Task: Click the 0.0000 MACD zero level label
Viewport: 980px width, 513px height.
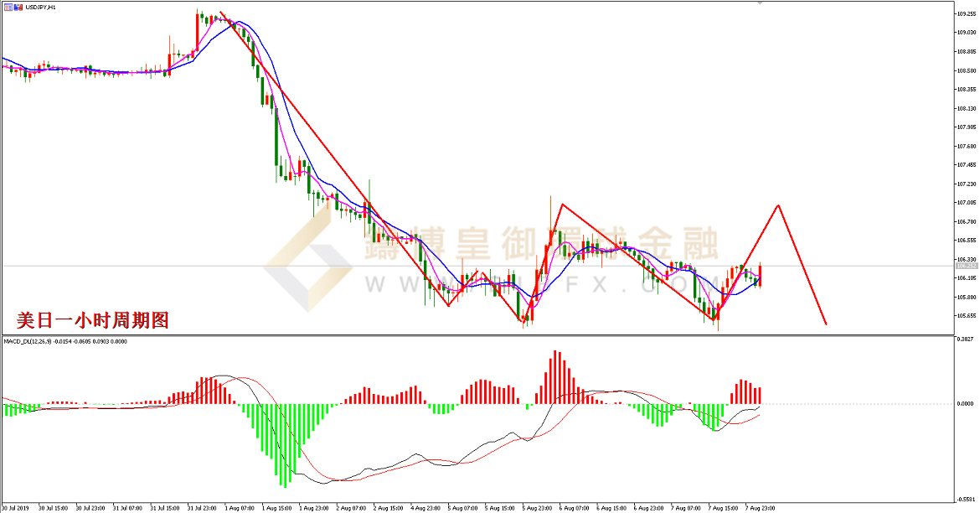Action: tap(966, 403)
